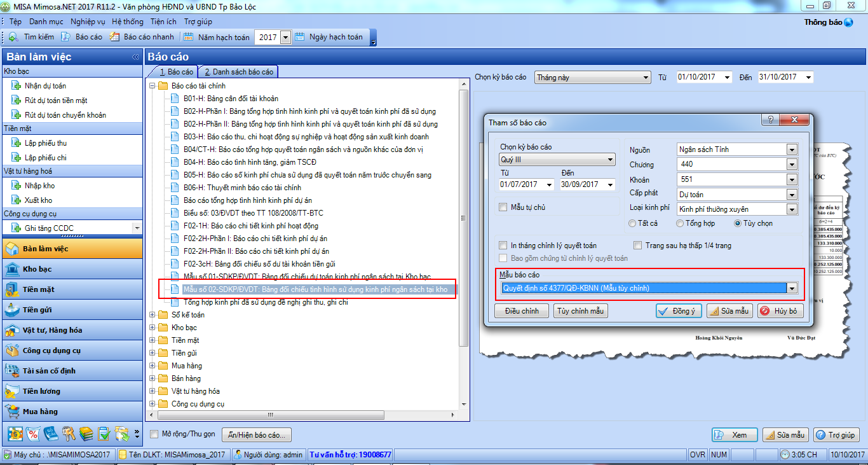Viewport: 868px width, 465px height.
Task: Click the Tìm kiếm search toolbar icon
Action: (13, 37)
